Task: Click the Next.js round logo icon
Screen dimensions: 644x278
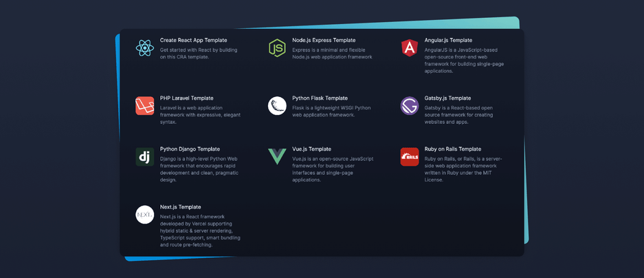Action: click(144, 215)
